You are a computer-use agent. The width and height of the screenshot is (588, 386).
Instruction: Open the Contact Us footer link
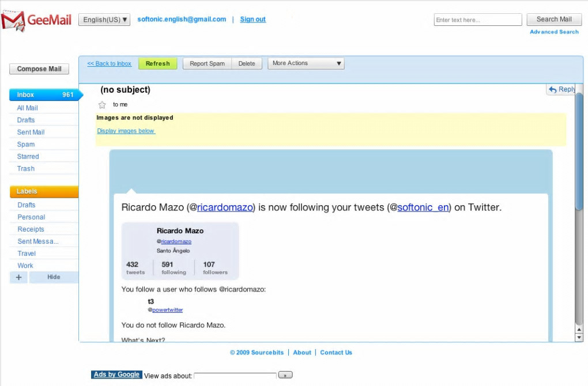(x=336, y=353)
